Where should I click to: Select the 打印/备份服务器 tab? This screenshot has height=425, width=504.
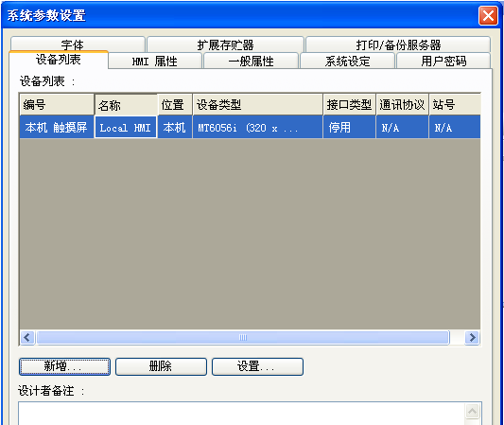pyautogui.click(x=398, y=44)
